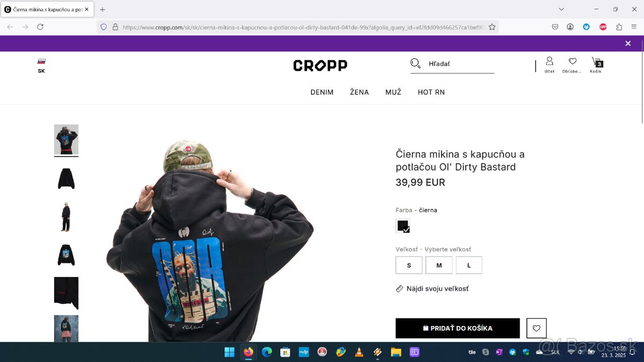Screen dimensions: 644x362
Task: Launch VLC from the taskbar
Action: tap(358, 352)
